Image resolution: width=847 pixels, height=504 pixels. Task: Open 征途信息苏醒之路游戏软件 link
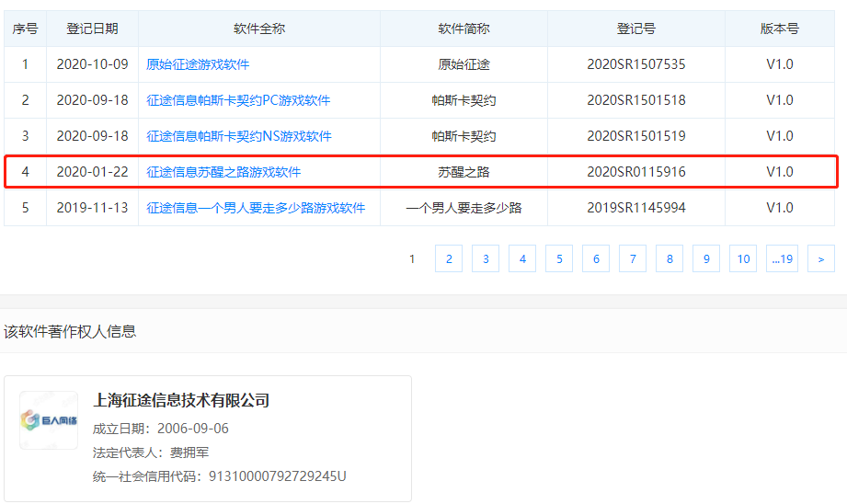223,172
